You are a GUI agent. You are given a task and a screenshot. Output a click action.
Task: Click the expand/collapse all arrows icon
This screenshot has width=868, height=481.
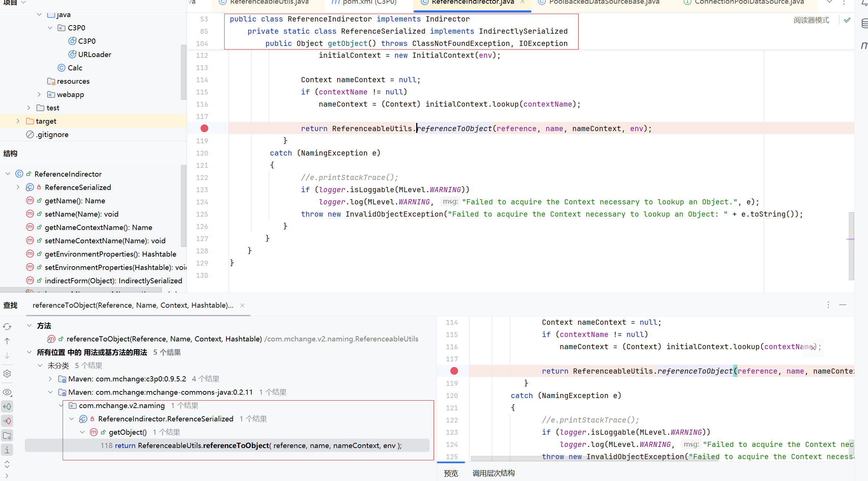pyautogui.click(x=7, y=464)
